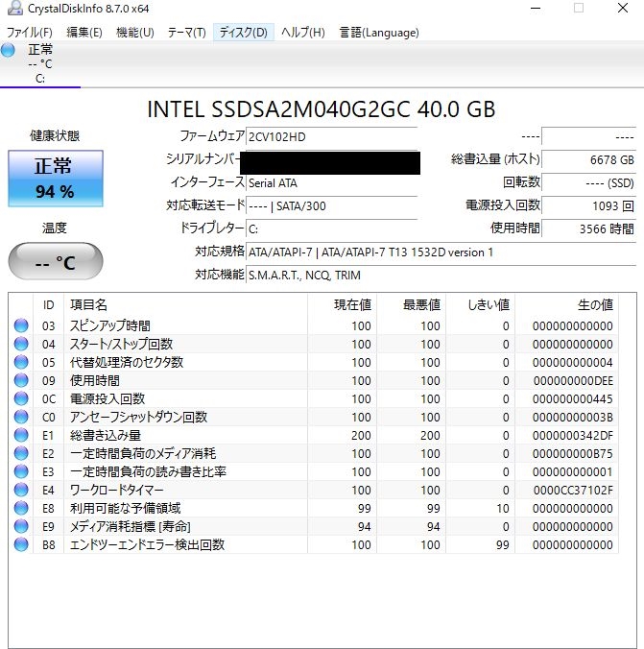Minimize the CrystalDiskInfo window
Image resolution: width=644 pixels, height=649 pixels.
536,8
